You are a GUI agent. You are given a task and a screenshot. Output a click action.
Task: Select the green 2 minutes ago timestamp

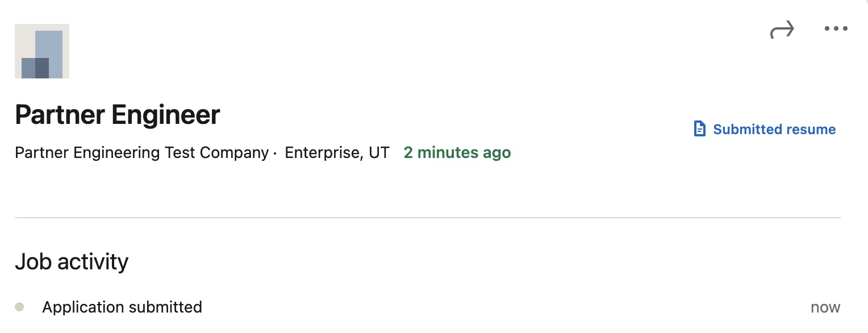(457, 152)
